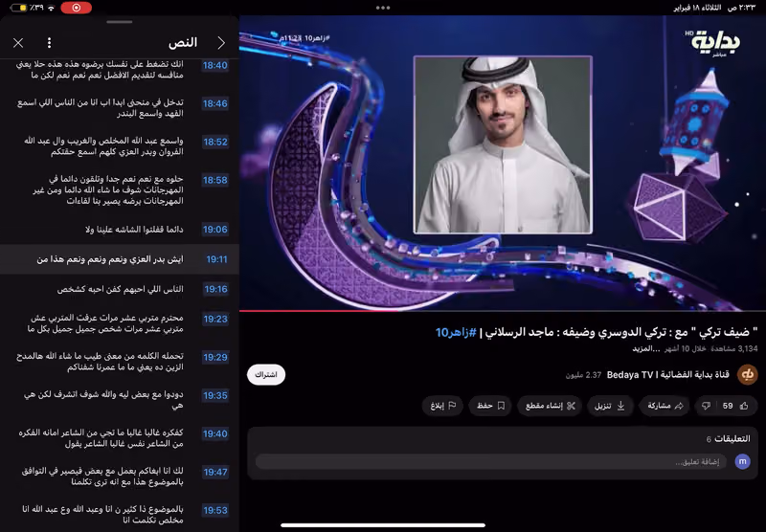Screen dimensions: 766x532
Task: Jump to transcript timestamp 19:06
Action: click(x=214, y=230)
